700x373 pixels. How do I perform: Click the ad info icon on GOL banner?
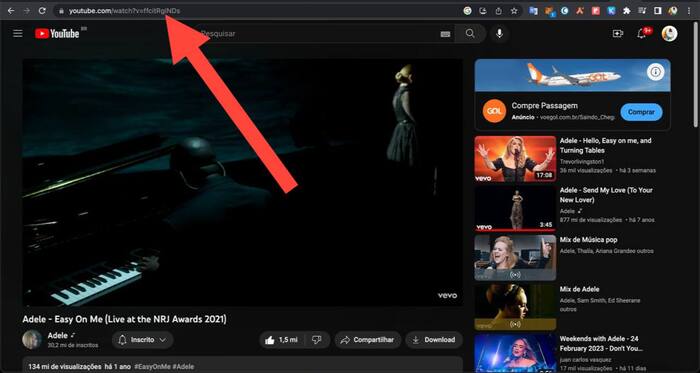pyautogui.click(x=656, y=71)
